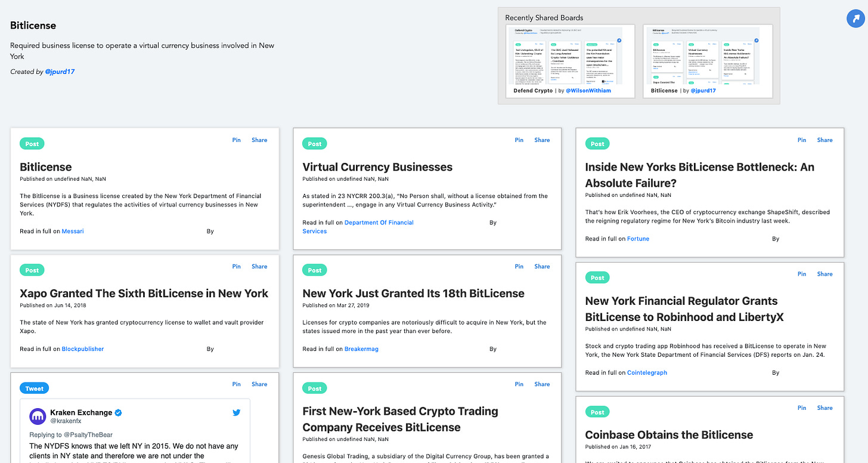Share the Robinhood and LibertyX card
Image resolution: width=868 pixels, height=463 pixels.
(x=824, y=274)
